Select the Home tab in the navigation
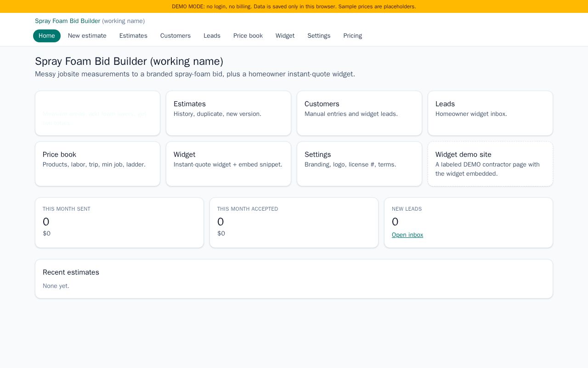Screen dimensions: 588x368 click(x=47, y=36)
